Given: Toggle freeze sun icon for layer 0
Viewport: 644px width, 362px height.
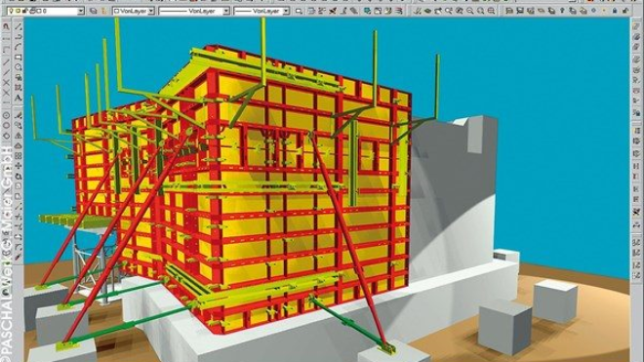Looking at the screenshot, I should click(19, 11).
